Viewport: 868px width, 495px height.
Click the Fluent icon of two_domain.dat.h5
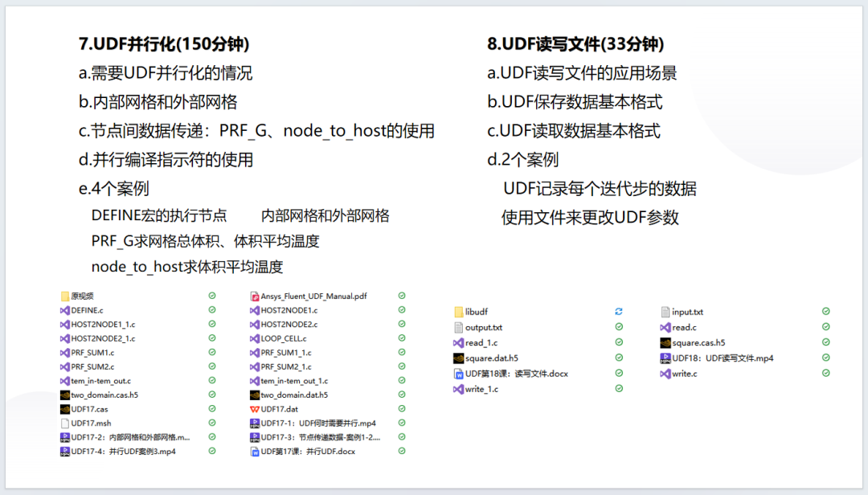pos(255,395)
